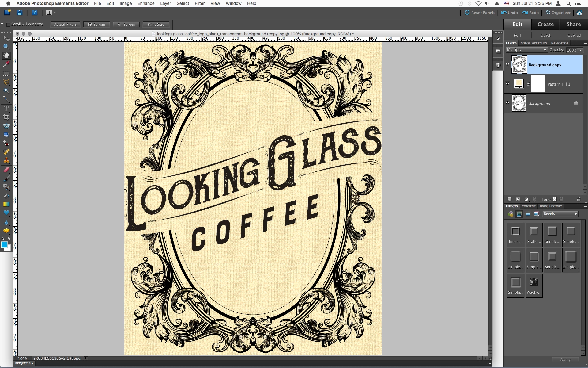Open the Multiply blend mode dropdown
This screenshot has height=368, width=588.
click(x=526, y=50)
